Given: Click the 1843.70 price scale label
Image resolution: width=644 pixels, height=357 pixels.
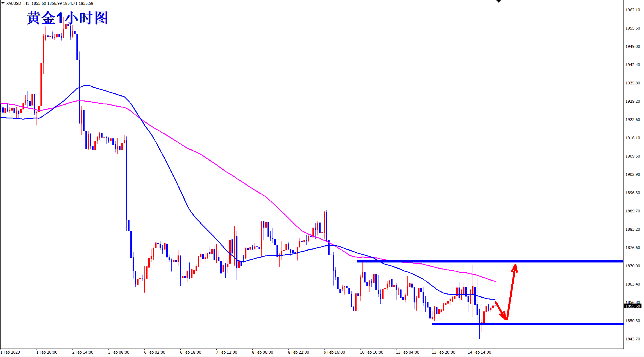Looking at the screenshot, I should pos(632,339).
